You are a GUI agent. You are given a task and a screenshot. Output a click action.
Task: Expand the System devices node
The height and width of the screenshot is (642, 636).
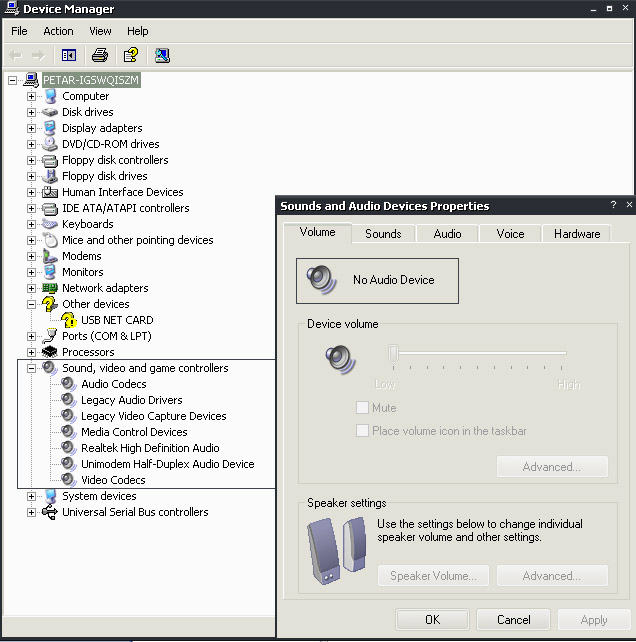[31, 496]
